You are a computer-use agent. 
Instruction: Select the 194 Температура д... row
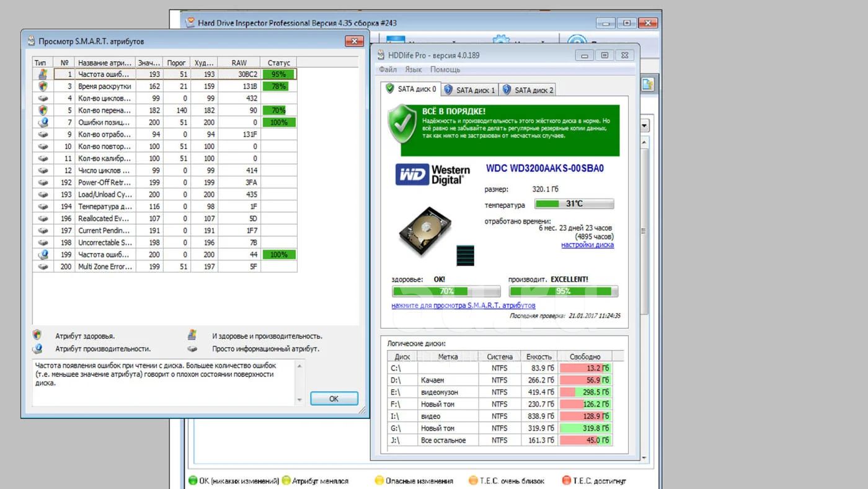click(x=165, y=206)
